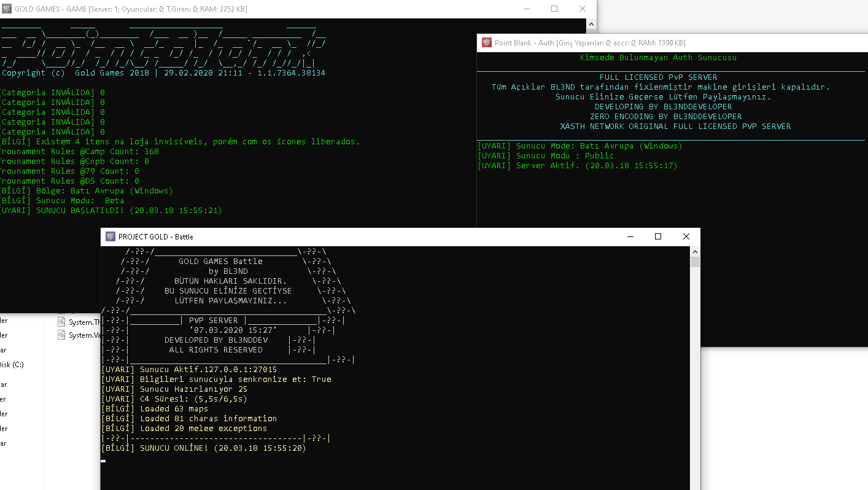Click the GOLD GAMES - GAME title text
The image size is (868, 490).
(x=131, y=9)
